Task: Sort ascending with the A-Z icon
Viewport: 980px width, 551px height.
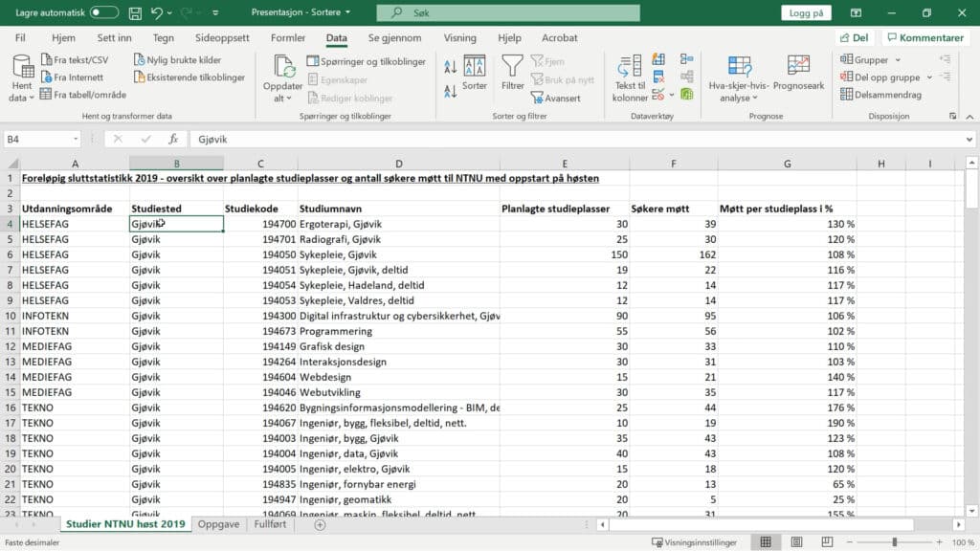Action: [x=450, y=67]
